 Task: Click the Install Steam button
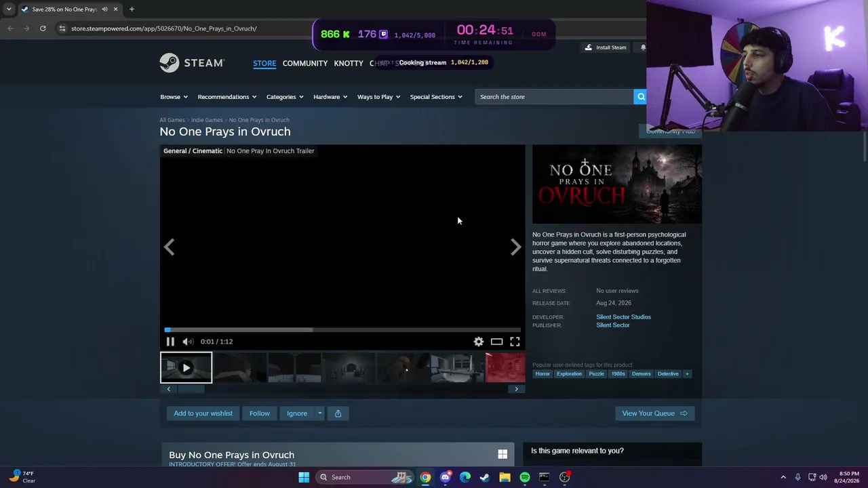pyautogui.click(x=606, y=47)
